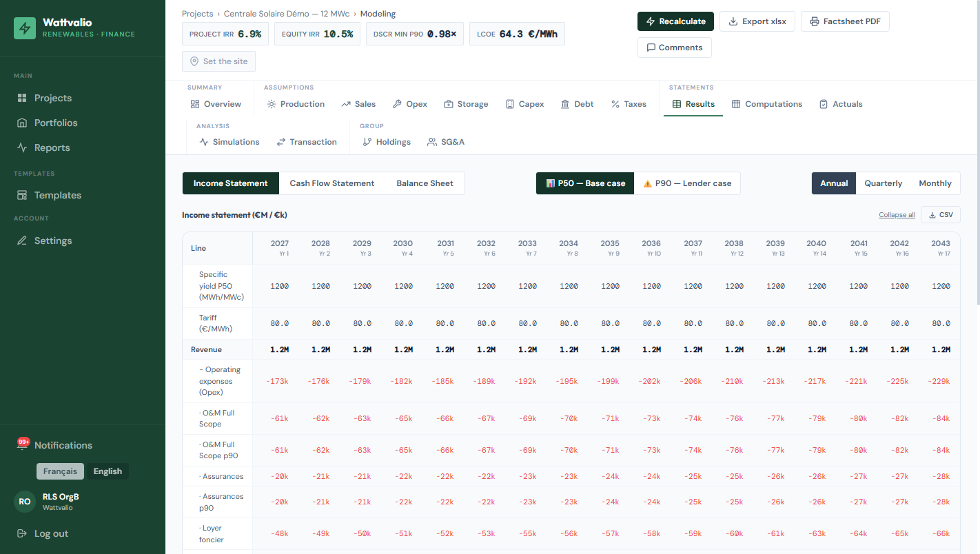Click Set the site button
Screen dimensions: 980x554
tap(218, 61)
